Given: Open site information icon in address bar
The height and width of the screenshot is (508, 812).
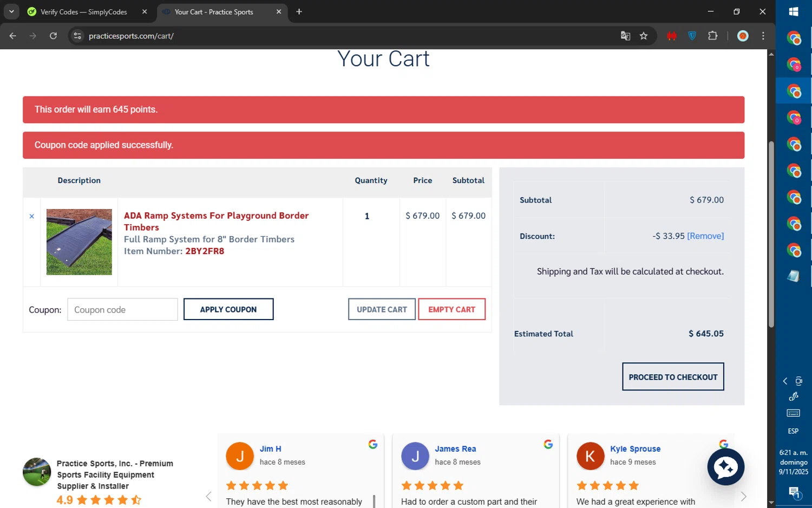Looking at the screenshot, I should pyautogui.click(x=77, y=36).
